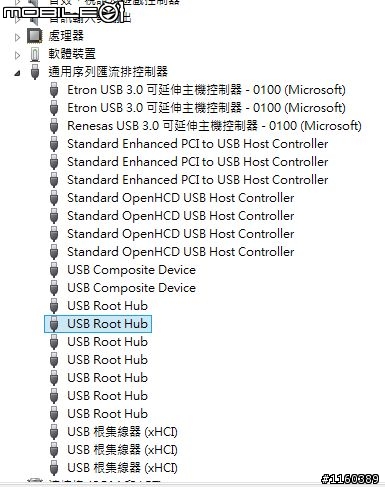
Task: Click the icon of highlighted USB Root Hub
Action: [x=54, y=324]
